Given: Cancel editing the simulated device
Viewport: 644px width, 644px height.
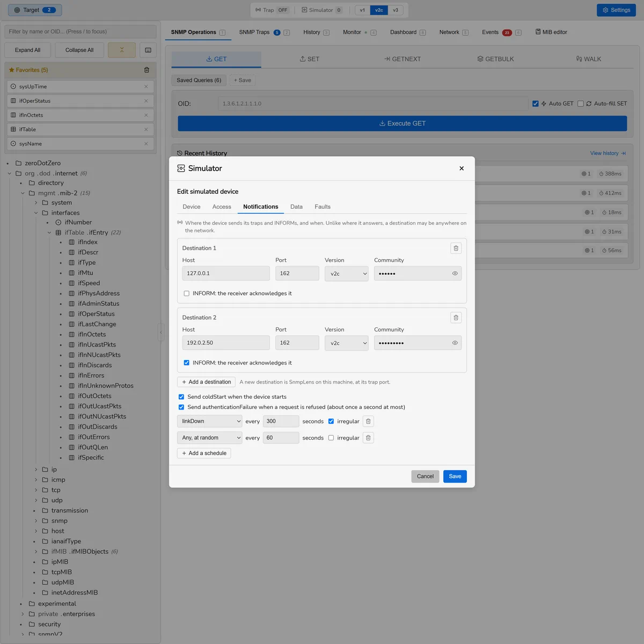Looking at the screenshot, I should [426, 477].
